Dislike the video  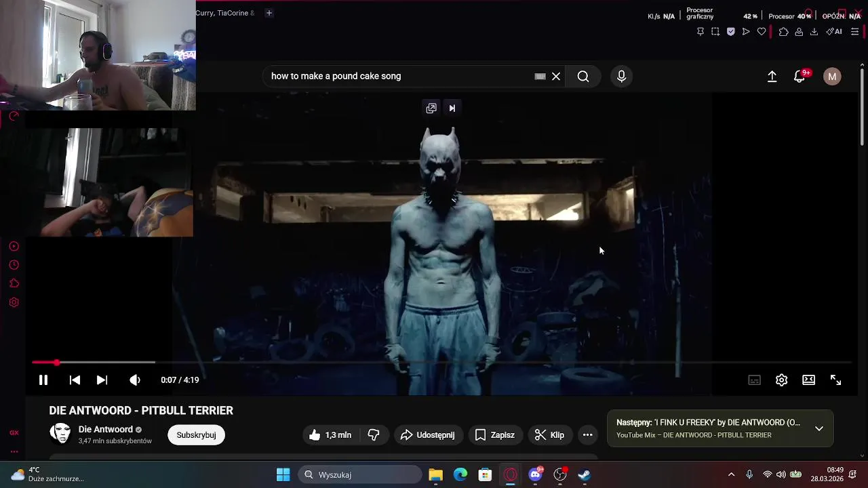[374, 435]
